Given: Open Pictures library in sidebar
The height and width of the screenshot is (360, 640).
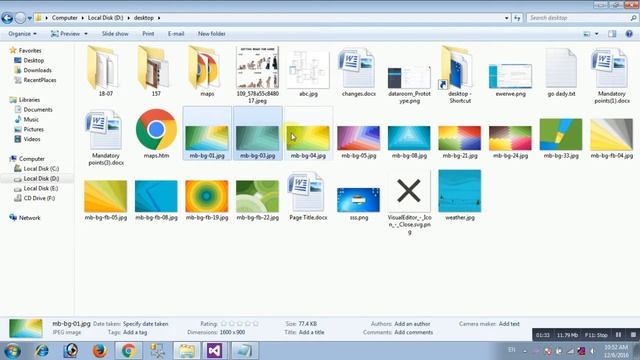Looking at the screenshot, I should coord(33,129).
